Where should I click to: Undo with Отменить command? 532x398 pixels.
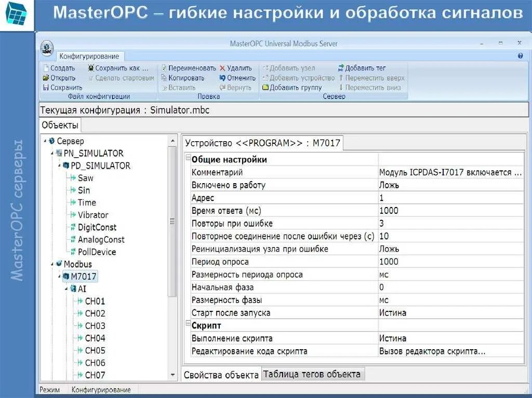tap(237, 78)
